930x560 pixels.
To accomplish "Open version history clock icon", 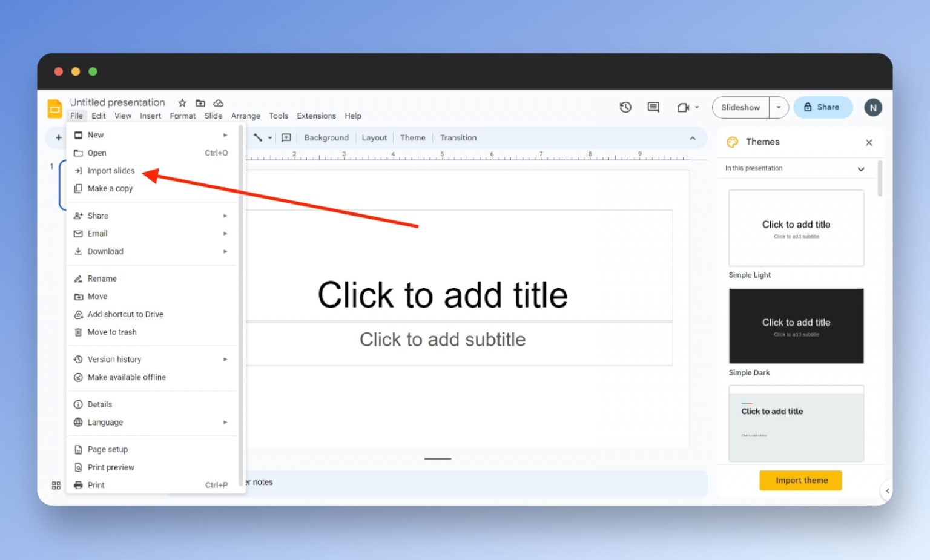I will pos(625,107).
